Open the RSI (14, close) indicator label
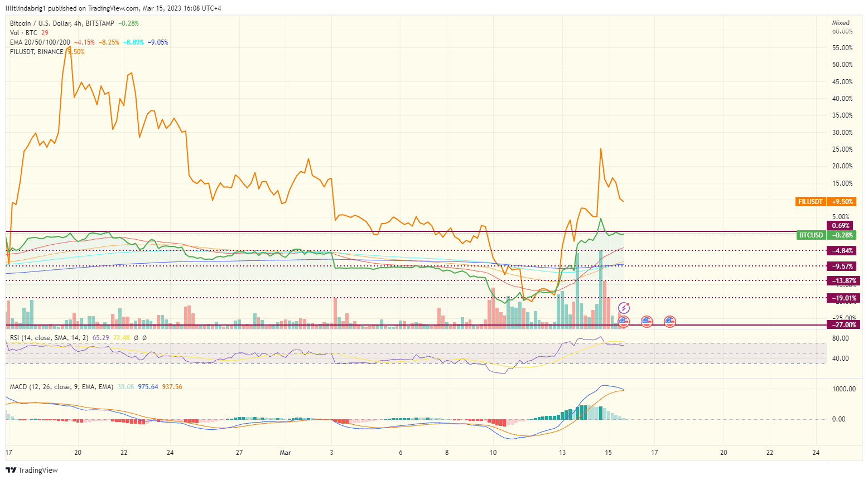Screen dimensions: 868x480 pos(33,338)
